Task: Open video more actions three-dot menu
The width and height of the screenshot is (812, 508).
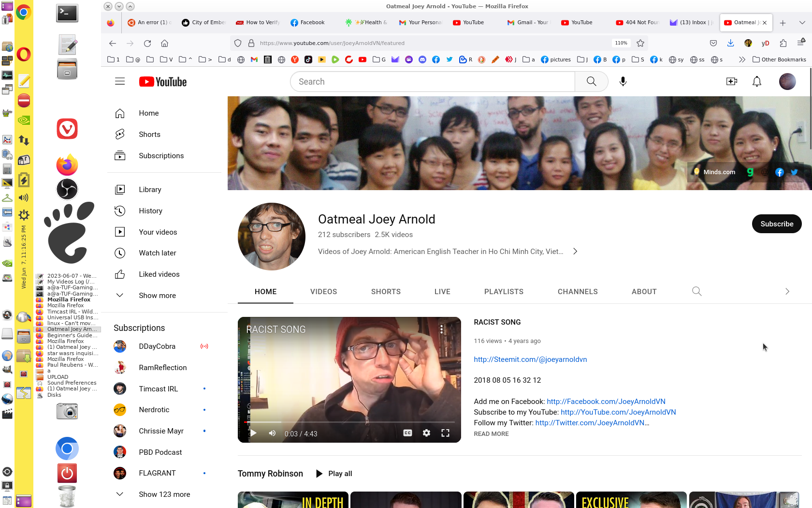Action: coord(441,329)
